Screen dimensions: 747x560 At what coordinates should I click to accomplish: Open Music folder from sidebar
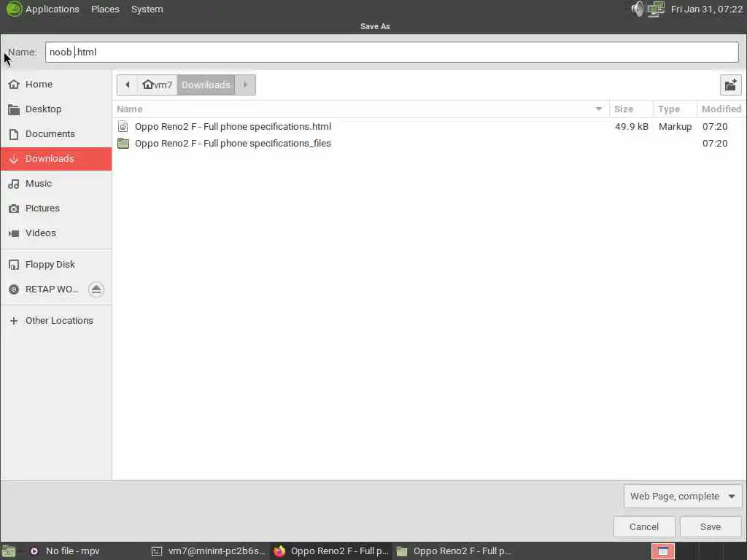click(56, 183)
